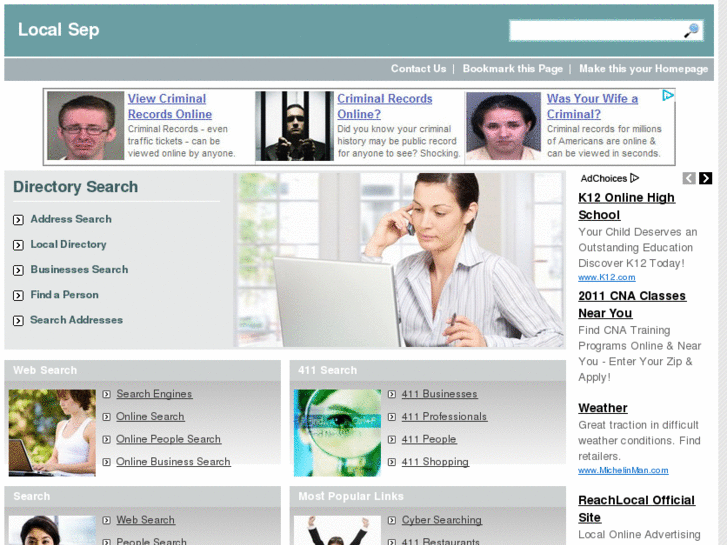Screen dimensions: 727x545
Task: Open View Criminal Records Online ad
Action: 170,106
